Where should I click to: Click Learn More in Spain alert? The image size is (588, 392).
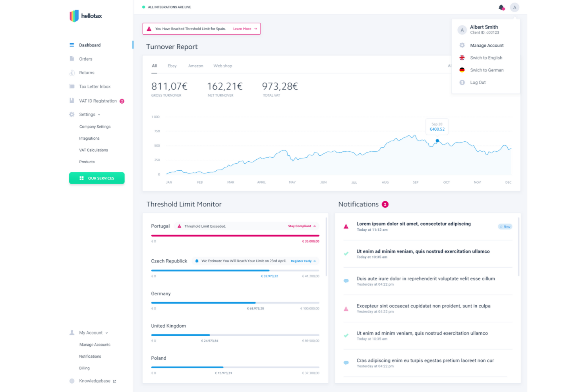pyautogui.click(x=245, y=29)
